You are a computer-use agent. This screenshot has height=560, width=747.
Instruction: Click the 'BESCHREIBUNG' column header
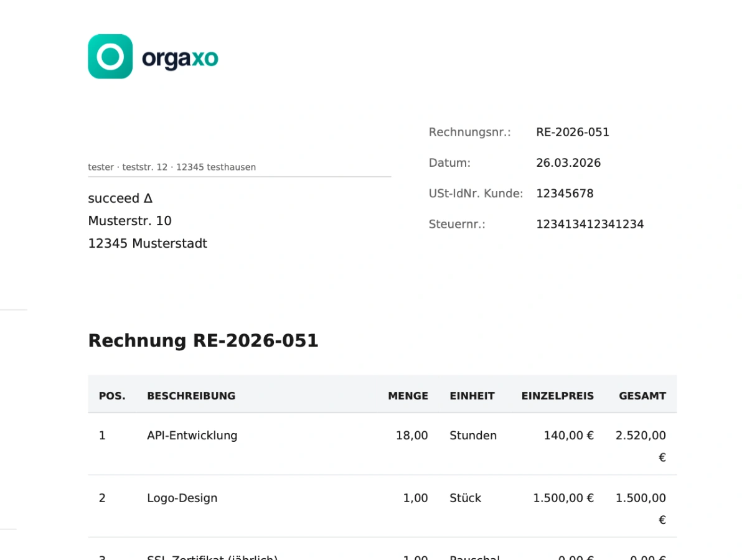(x=191, y=396)
